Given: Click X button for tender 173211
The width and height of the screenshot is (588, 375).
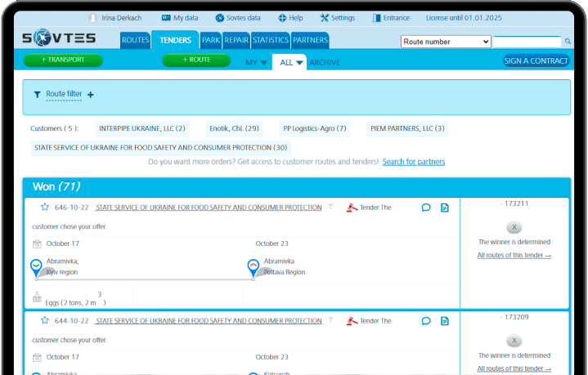Looking at the screenshot, I should [x=514, y=227].
